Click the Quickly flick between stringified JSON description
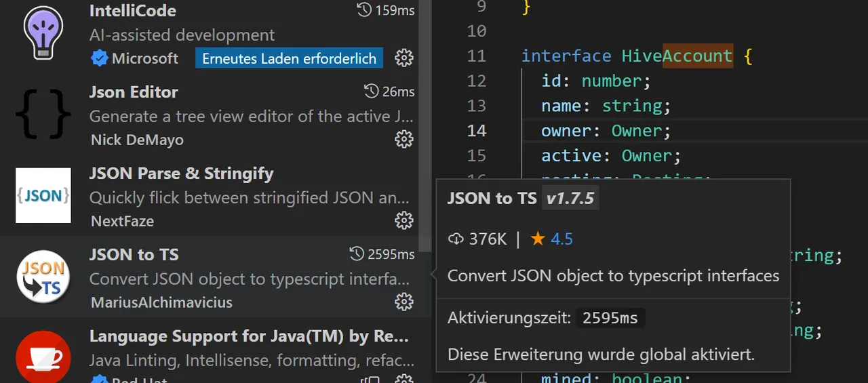Viewport: 868px width, 383px height. click(x=250, y=198)
